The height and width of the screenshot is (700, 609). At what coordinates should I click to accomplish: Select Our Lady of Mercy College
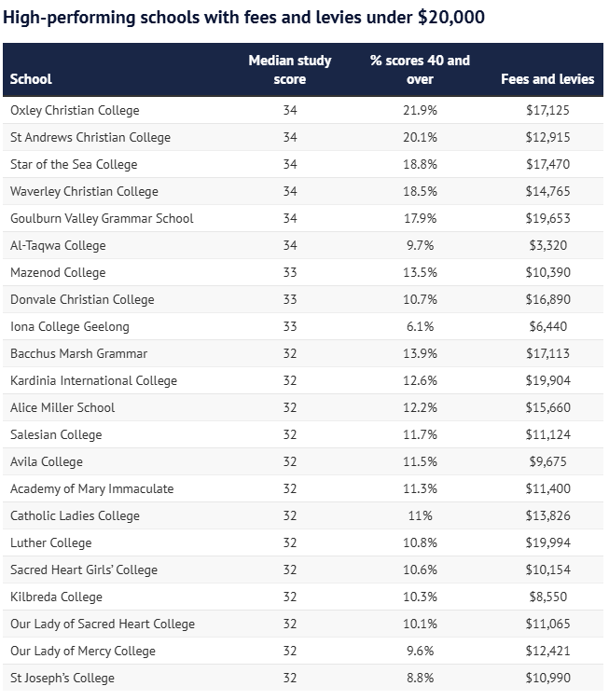(x=83, y=651)
